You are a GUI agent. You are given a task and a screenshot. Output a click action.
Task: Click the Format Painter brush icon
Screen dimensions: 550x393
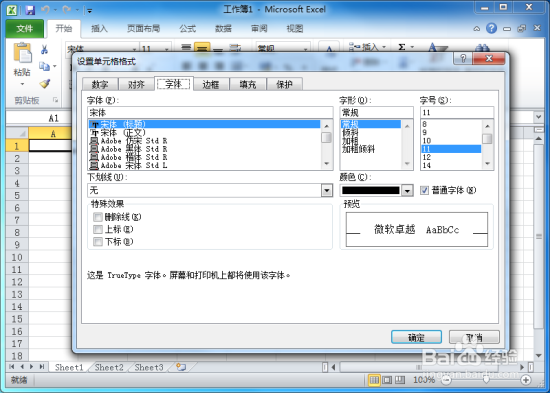pyautogui.click(x=45, y=84)
